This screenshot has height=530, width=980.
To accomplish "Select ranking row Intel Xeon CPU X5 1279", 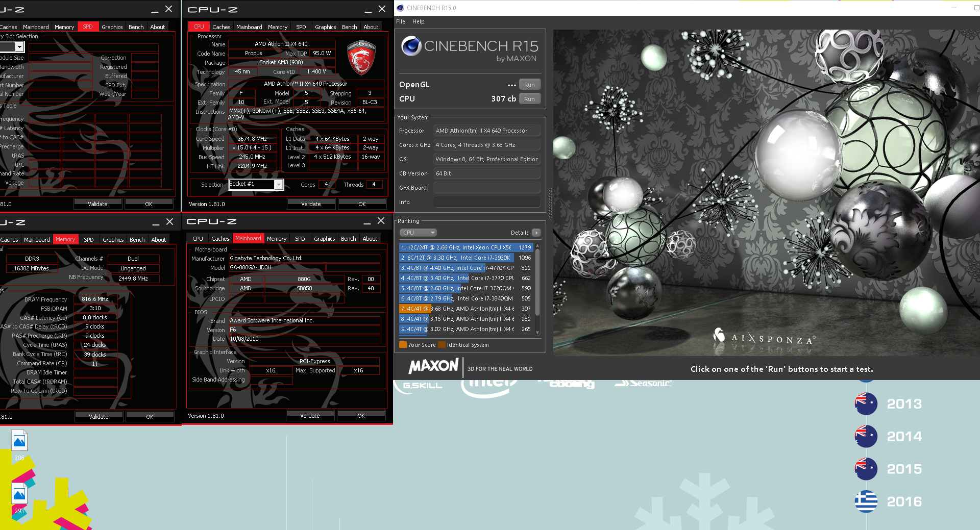I will point(466,247).
